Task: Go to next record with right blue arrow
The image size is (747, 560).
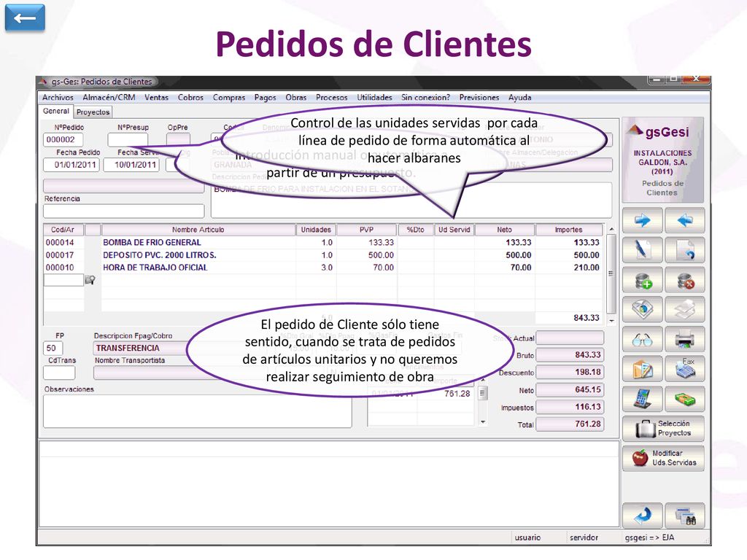Action: 642,220
